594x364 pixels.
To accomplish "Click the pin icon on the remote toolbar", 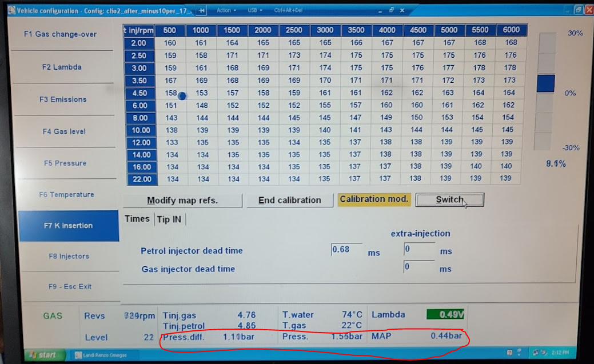I will tap(202, 10).
